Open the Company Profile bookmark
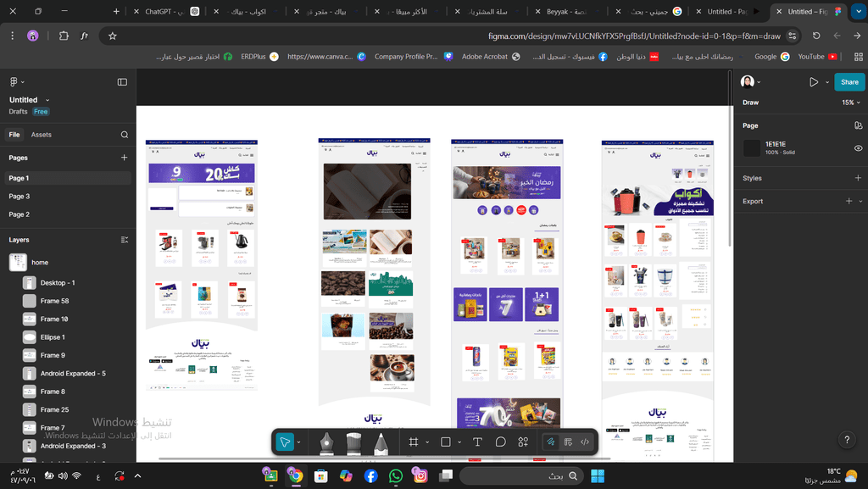The image size is (868, 489). (414, 57)
